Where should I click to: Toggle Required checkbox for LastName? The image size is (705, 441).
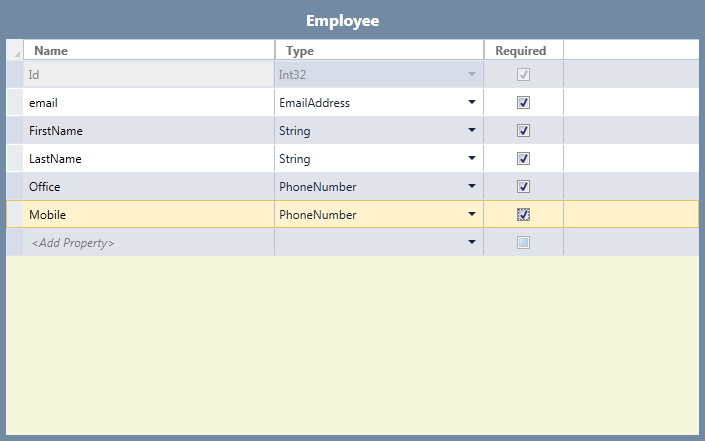pyautogui.click(x=523, y=158)
